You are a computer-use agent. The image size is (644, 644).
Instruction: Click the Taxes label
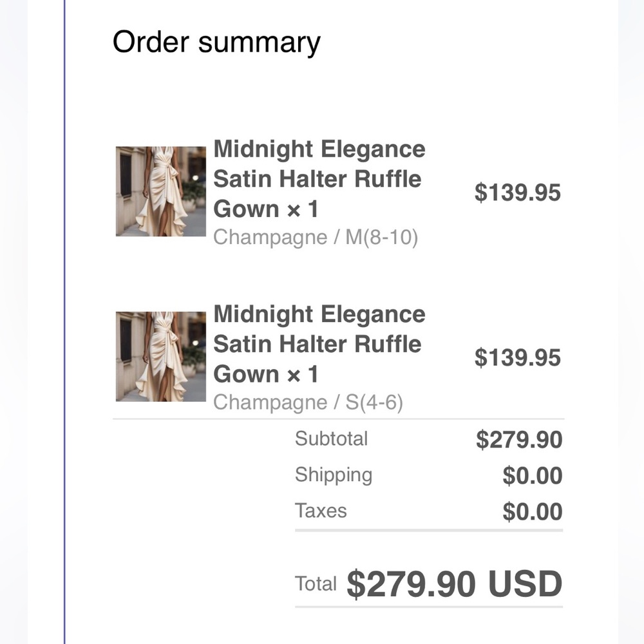(x=321, y=511)
